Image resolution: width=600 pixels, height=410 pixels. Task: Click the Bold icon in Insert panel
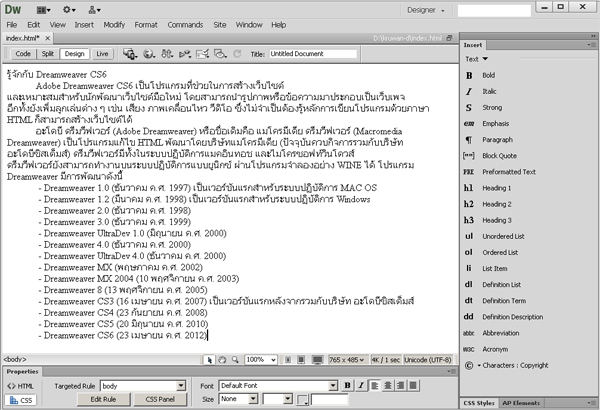469,75
